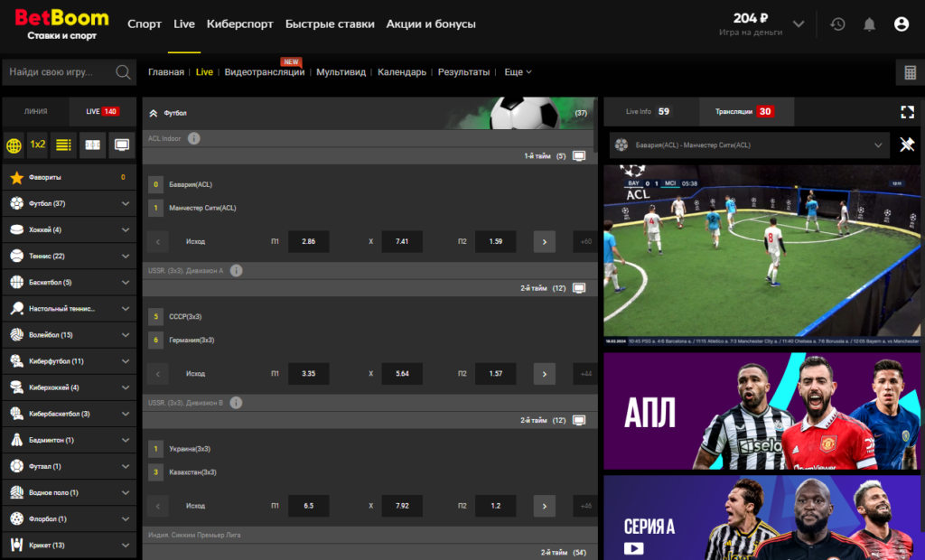The height and width of the screenshot is (560, 925).
Task: Expand Баскетбол (5) sidebar chevron
Action: tap(125, 282)
